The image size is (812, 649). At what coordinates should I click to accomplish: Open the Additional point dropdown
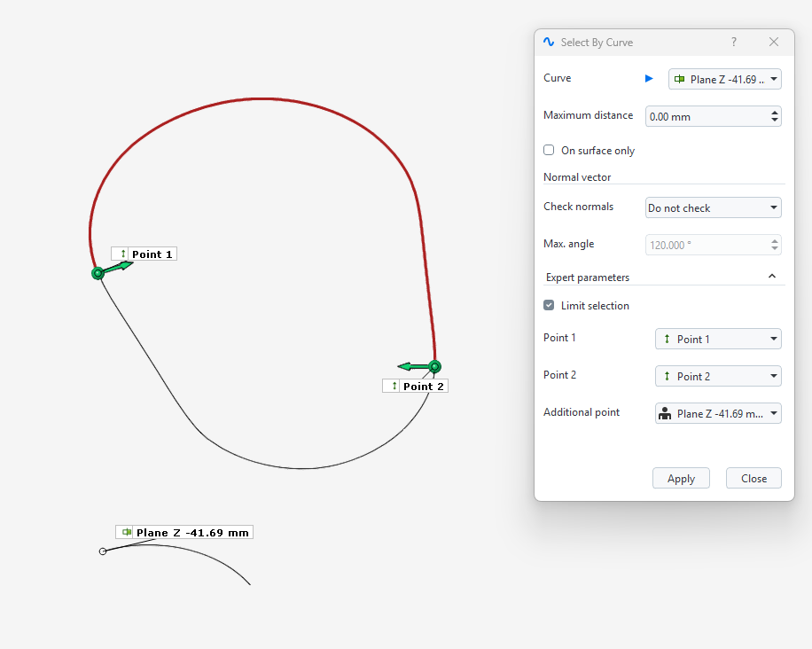click(718, 414)
